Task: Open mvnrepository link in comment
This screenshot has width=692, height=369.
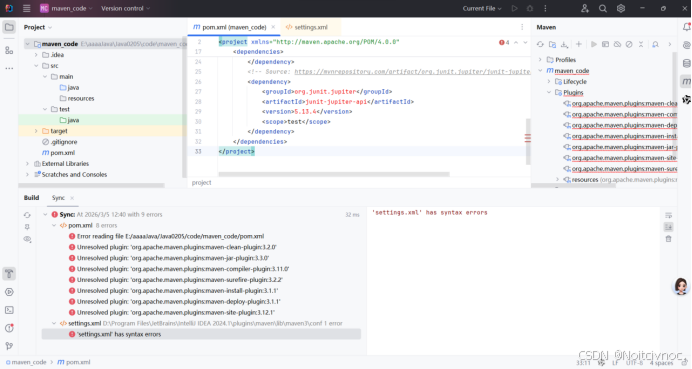Action: [412, 72]
